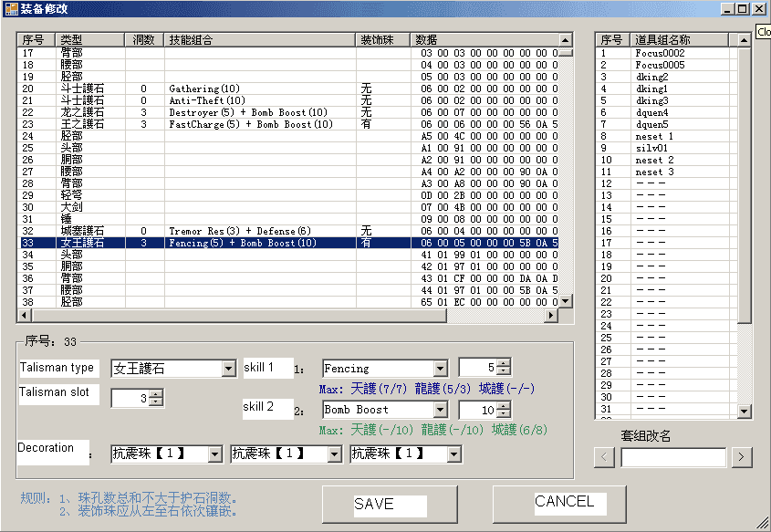Click the 技能組合 column header
This screenshot has width=771, height=532.
coord(260,40)
